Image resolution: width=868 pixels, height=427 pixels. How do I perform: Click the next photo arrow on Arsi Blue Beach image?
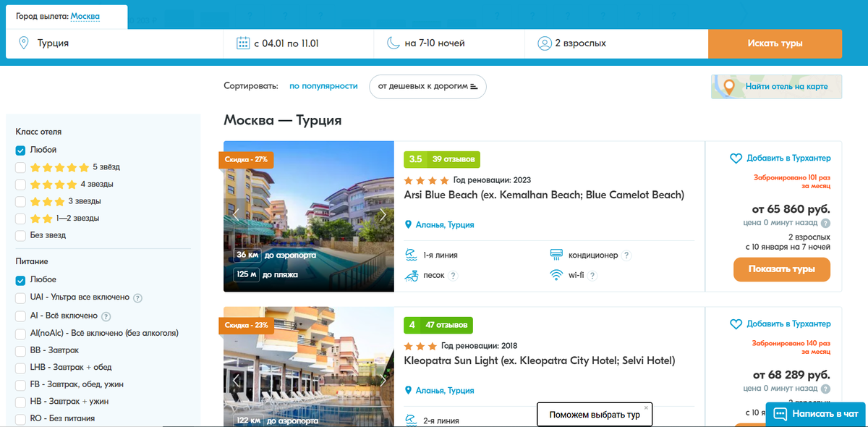pos(383,214)
